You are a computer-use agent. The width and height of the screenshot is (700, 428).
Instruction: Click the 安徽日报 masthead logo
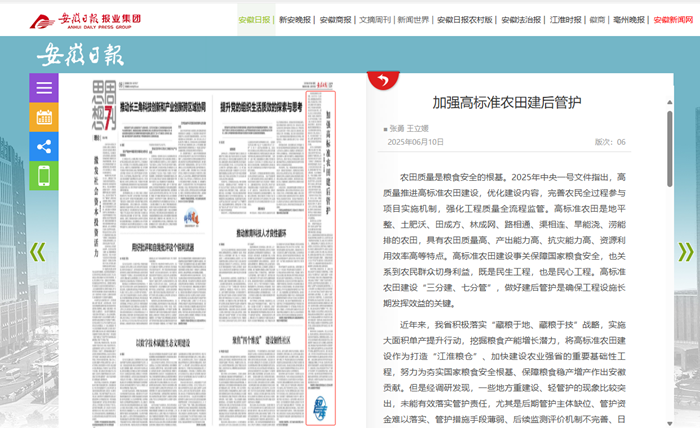81,55
